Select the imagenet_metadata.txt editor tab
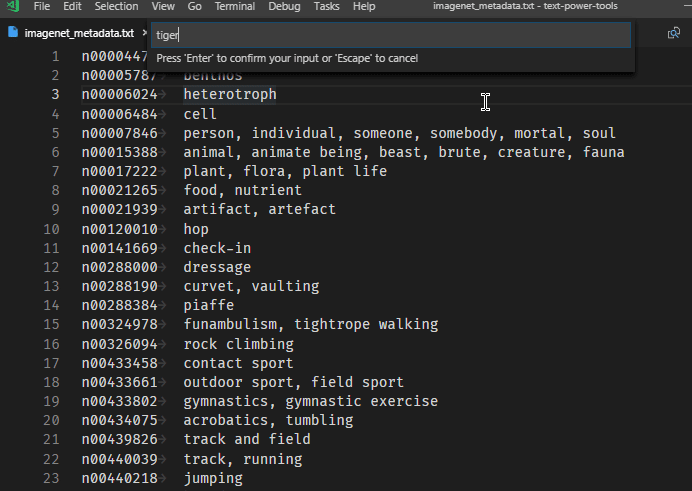 coord(78,33)
